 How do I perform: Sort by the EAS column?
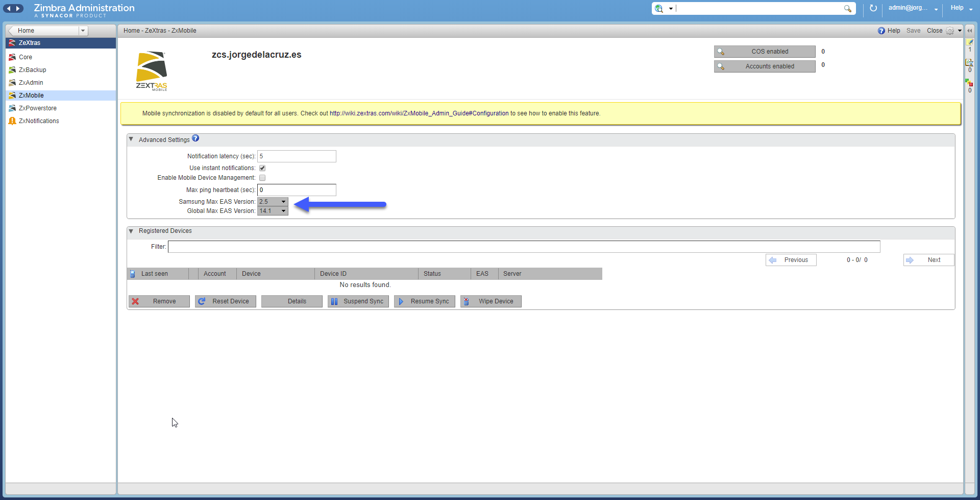pos(484,274)
